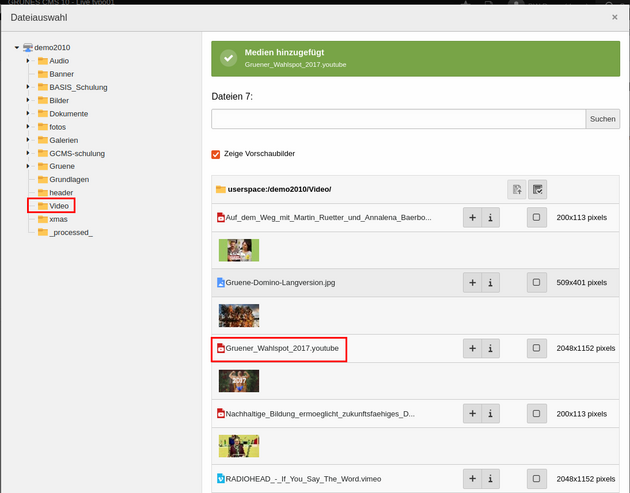Image resolution: width=630 pixels, height=493 pixels.
Task: Tick checkbox for Gruene-Domino-Langversion.jpg
Action: [536, 282]
